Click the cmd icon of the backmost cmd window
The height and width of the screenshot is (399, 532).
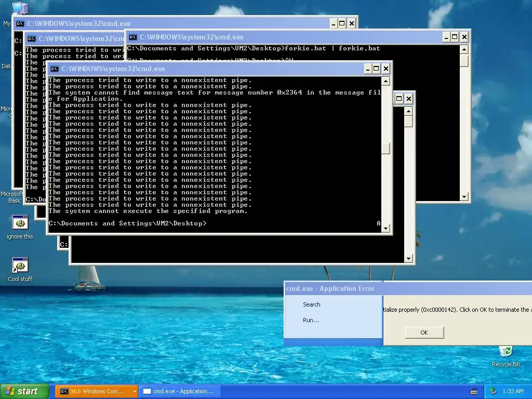pyautogui.click(x=20, y=23)
